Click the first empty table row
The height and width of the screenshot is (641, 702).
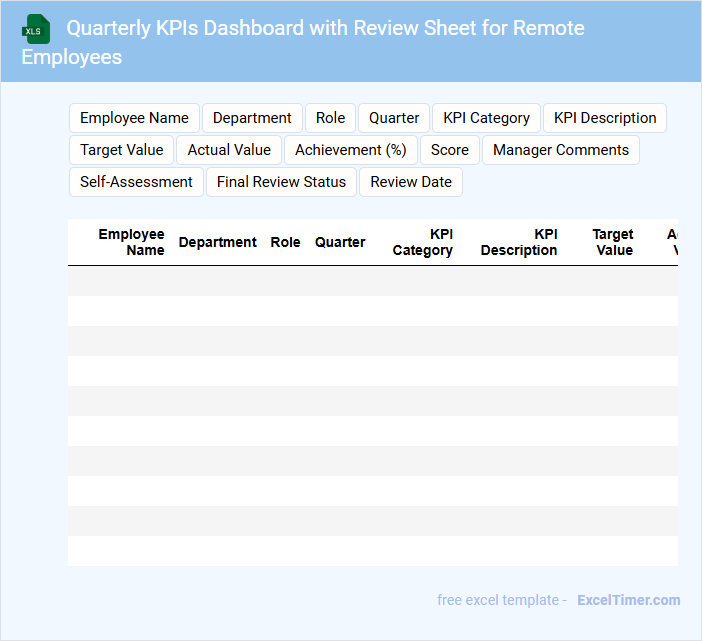pyautogui.click(x=372, y=281)
